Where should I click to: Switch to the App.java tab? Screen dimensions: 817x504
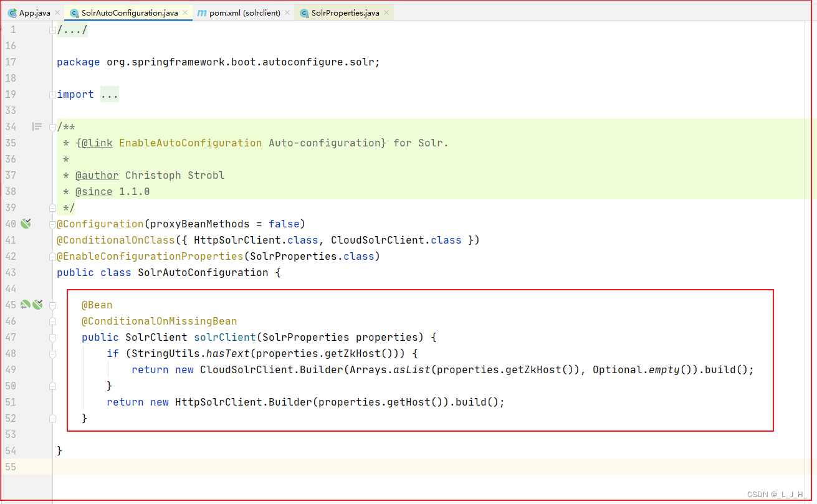[29, 13]
